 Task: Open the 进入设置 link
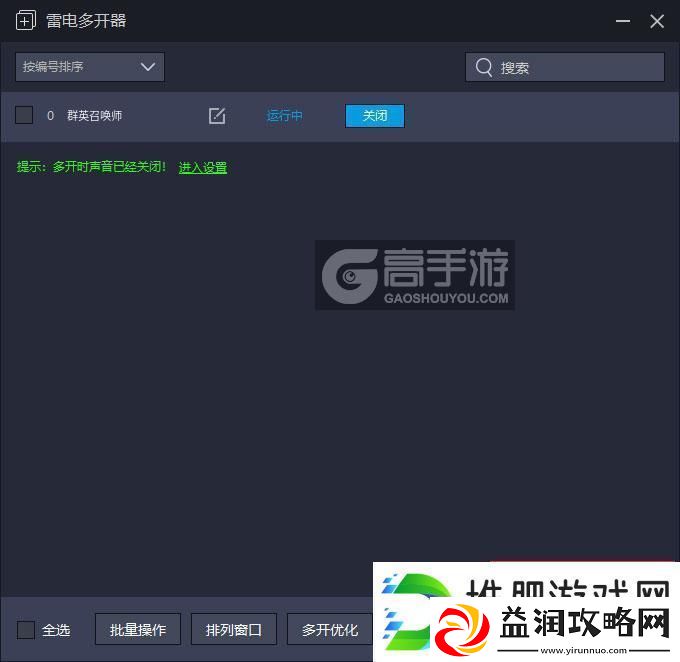203,167
